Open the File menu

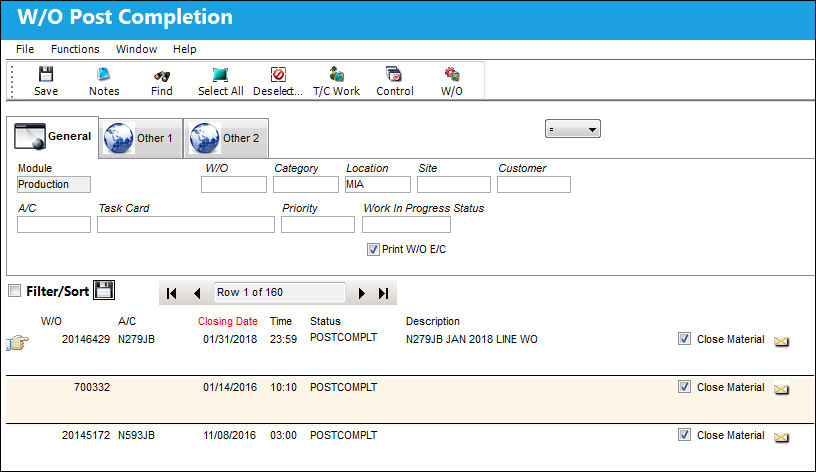pyautogui.click(x=25, y=49)
